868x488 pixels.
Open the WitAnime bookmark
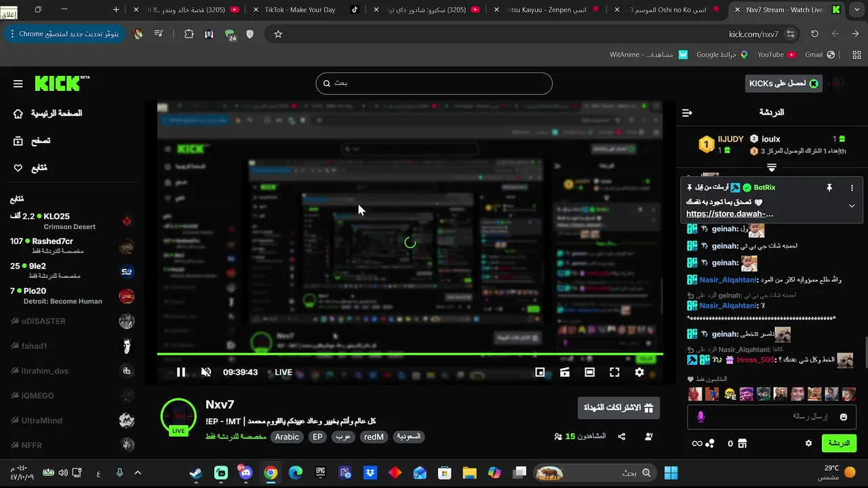648,54
